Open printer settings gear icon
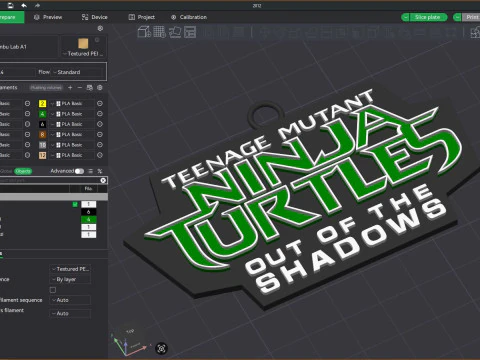 point(100,28)
